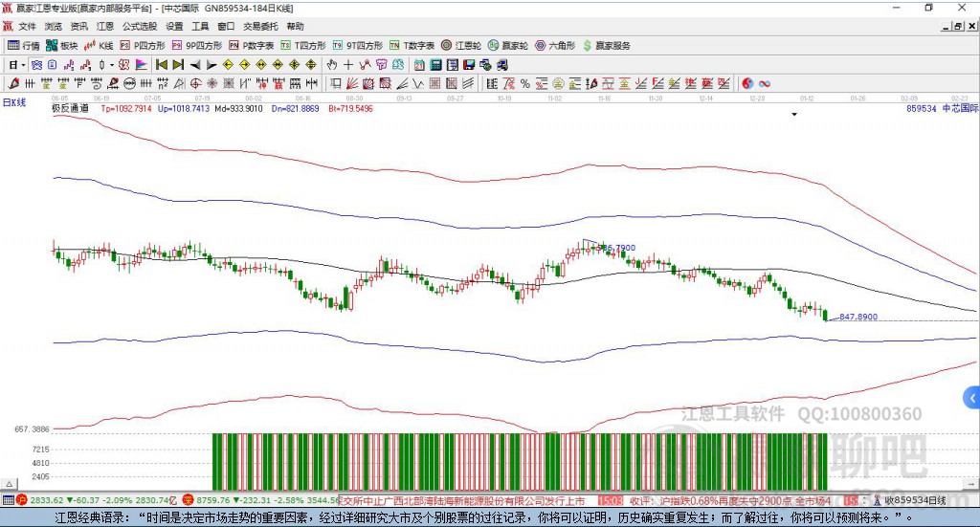Click the yin-yang taiji icon
The height and width of the screenshot is (527, 980).
[747, 84]
